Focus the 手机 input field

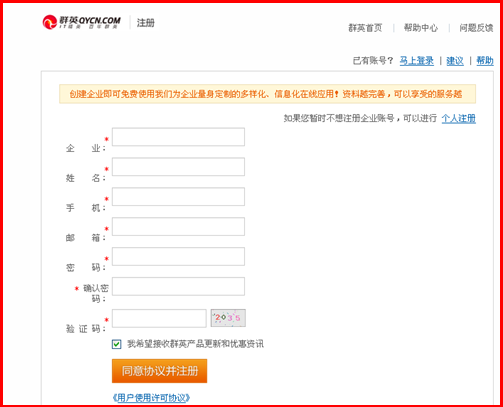pos(178,197)
